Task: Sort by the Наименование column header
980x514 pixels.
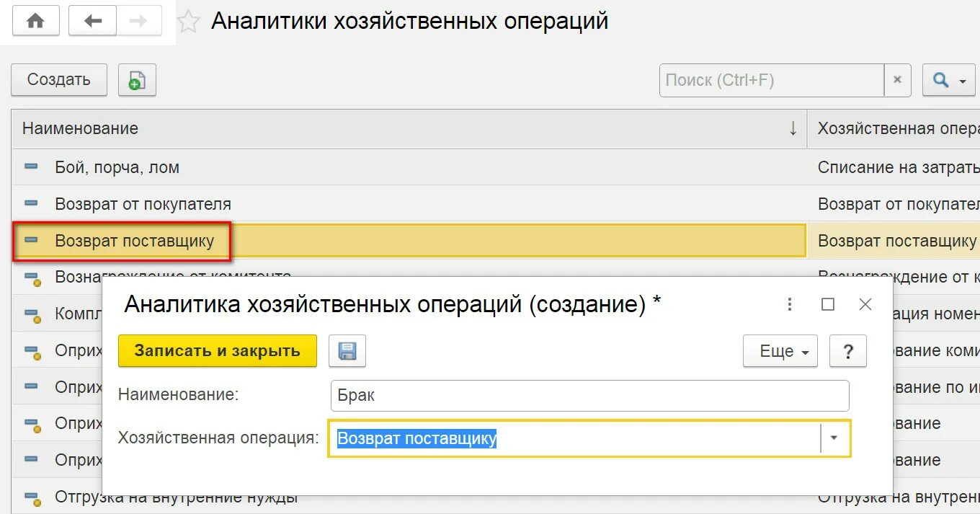Action: [x=409, y=129]
